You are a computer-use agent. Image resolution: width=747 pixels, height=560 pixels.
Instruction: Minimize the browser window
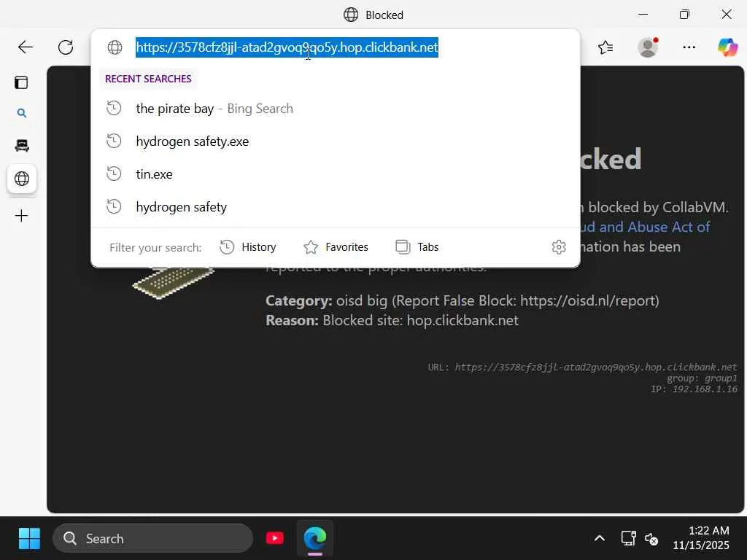pos(643,15)
